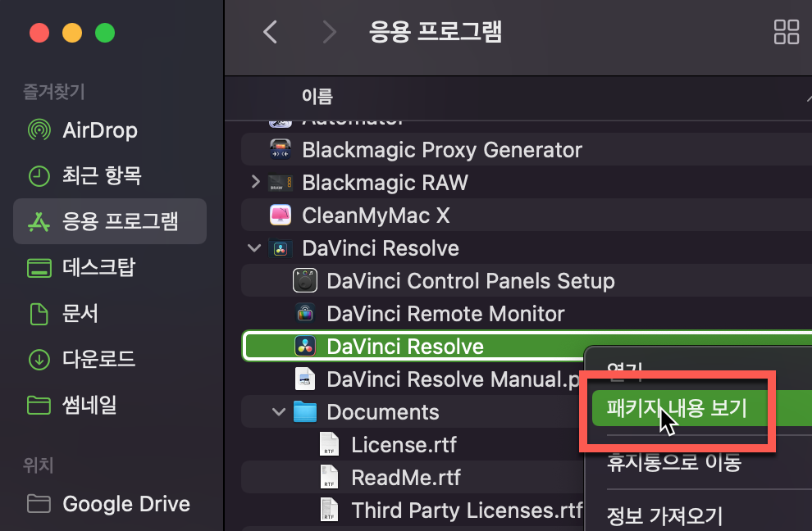The image size is (812, 531).
Task: Choose 패키지 내용 보기 from context menu
Action: [x=702, y=408]
